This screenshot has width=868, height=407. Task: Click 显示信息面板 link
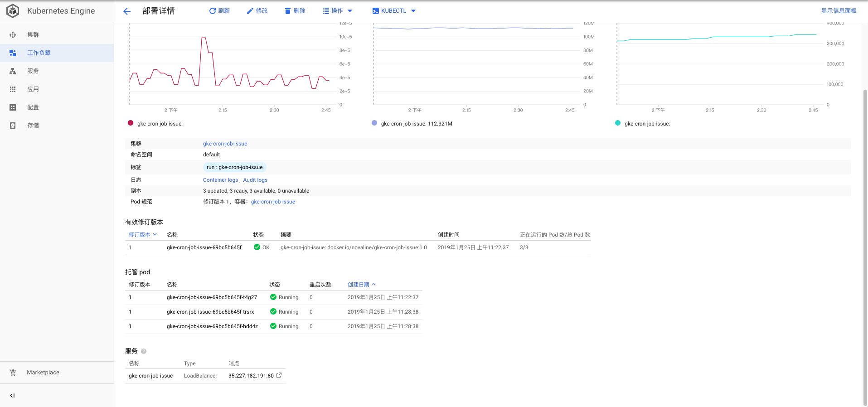(839, 11)
